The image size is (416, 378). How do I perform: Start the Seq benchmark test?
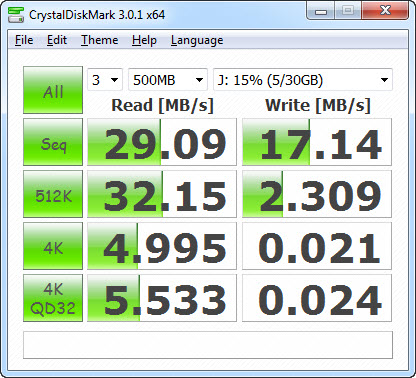pyautogui.click(x=53, y=142)
